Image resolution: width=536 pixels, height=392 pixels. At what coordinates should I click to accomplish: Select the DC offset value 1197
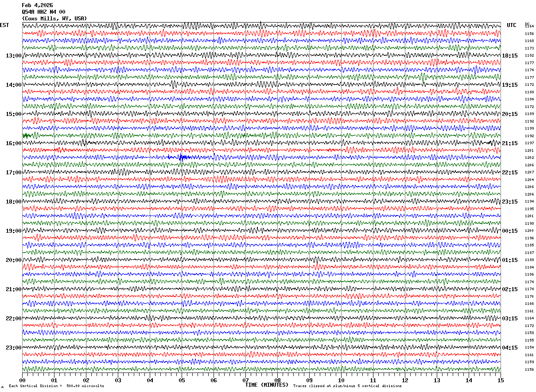coord(529,143)
